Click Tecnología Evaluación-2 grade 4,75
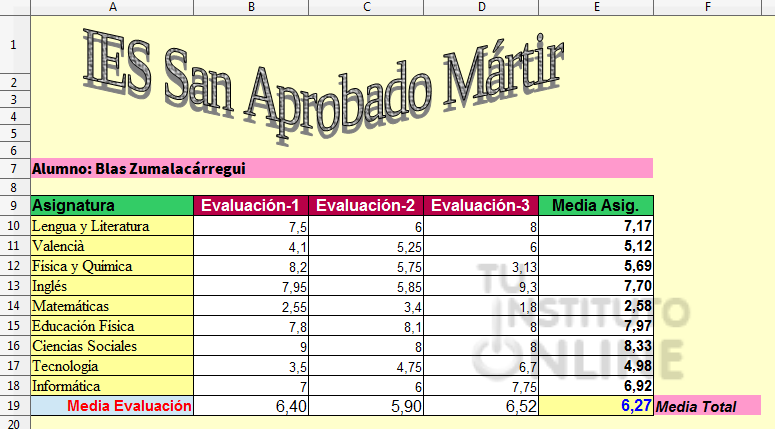 point(366,366)
